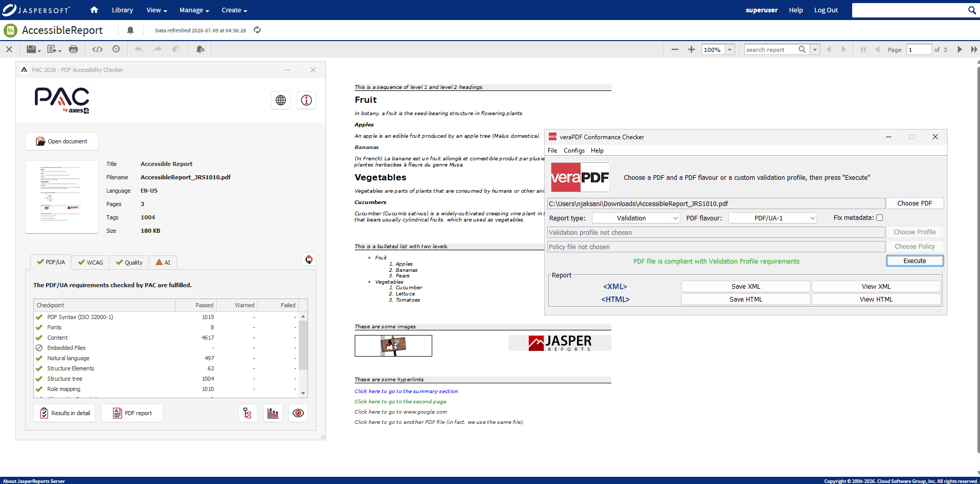Open the notification bell beside AccessibleReport
This screenshot has width=980, height=484.
pyautogui.click(x=130, y=30)
